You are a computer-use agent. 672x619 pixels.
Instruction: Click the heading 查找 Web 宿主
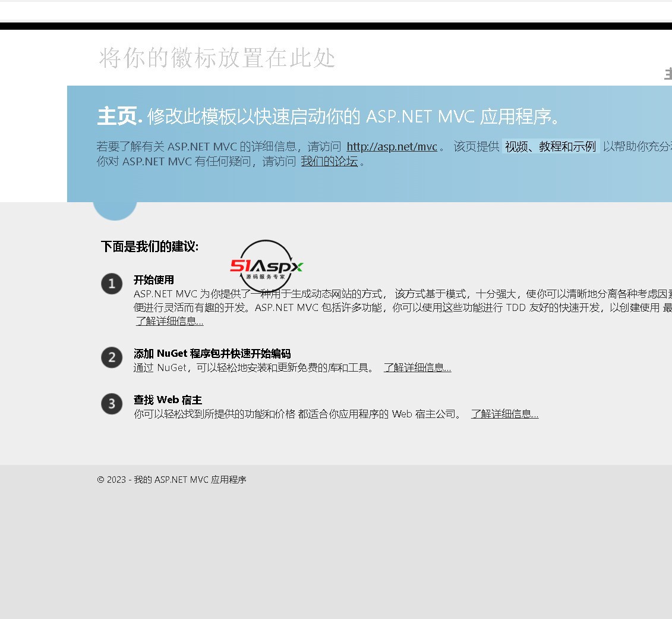(168, 400)
